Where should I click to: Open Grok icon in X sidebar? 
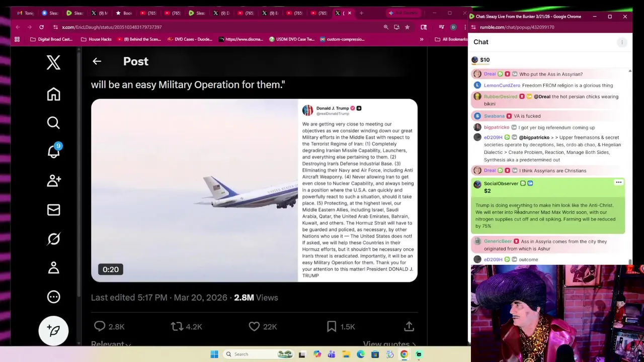point(53,239)
